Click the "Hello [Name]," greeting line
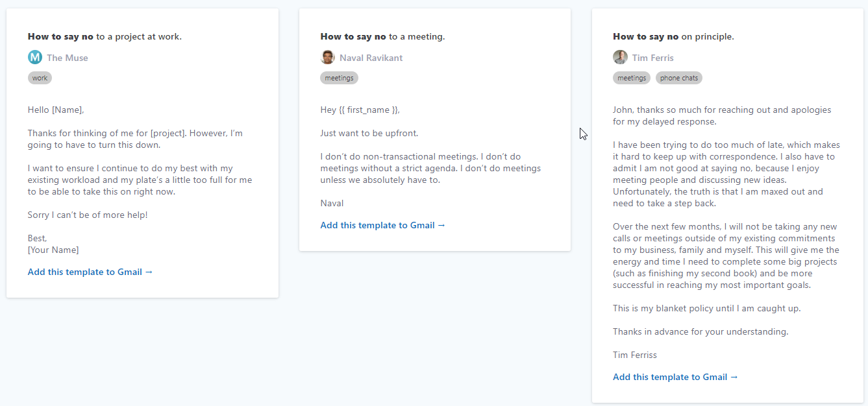Viewport: 868px width, 406px height. pos(56,110)
